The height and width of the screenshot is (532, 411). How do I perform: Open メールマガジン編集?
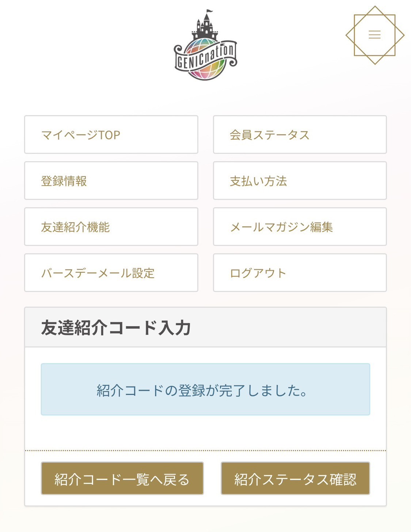(x=300, y=227)
